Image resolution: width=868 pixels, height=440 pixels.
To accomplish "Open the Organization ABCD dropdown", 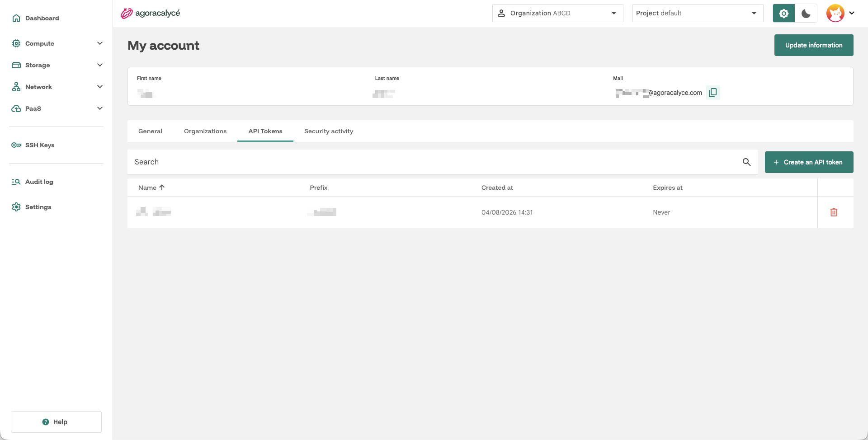I will pos(557,13).
